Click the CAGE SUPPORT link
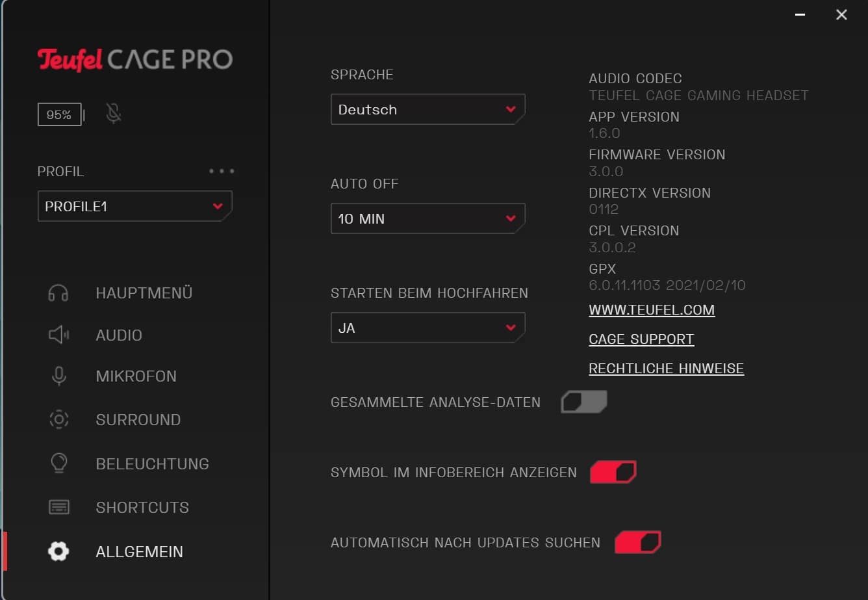Screen dimensions: 868x600 click(x=641, y=339)
